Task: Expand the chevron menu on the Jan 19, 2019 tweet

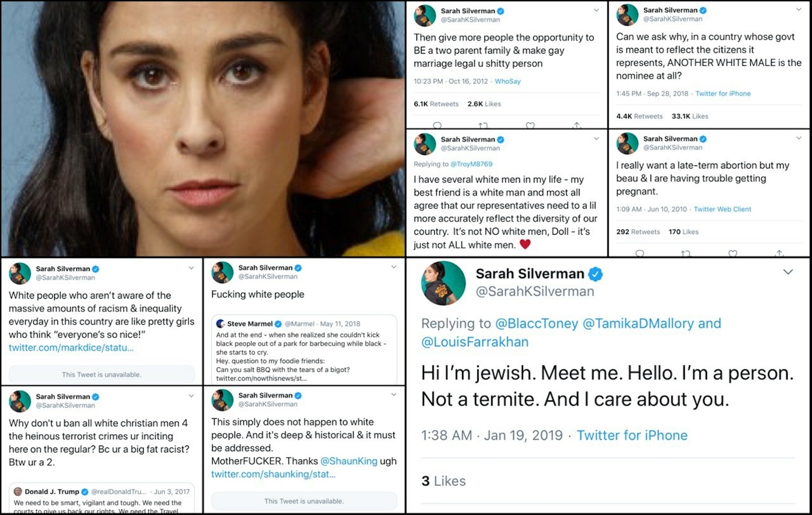Action: tap(788, 272)
